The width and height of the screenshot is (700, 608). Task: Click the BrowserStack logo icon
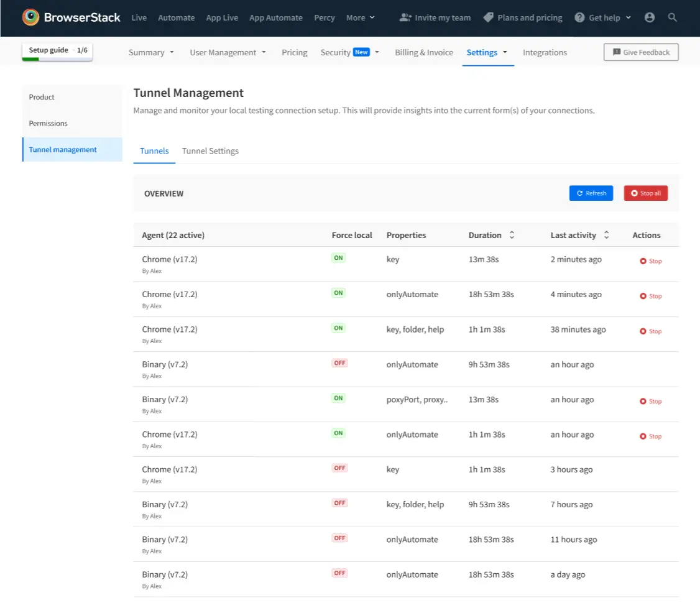[x=30, y=17]
